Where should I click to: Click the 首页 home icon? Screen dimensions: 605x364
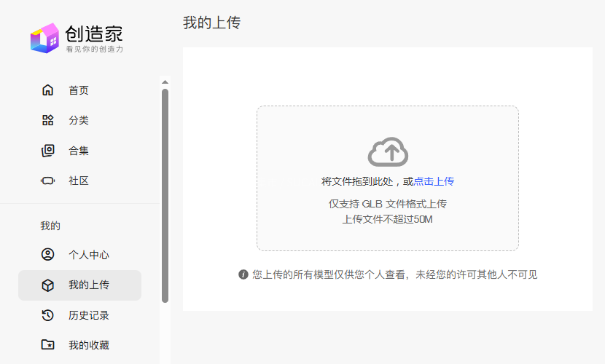(x=47, y=90)
